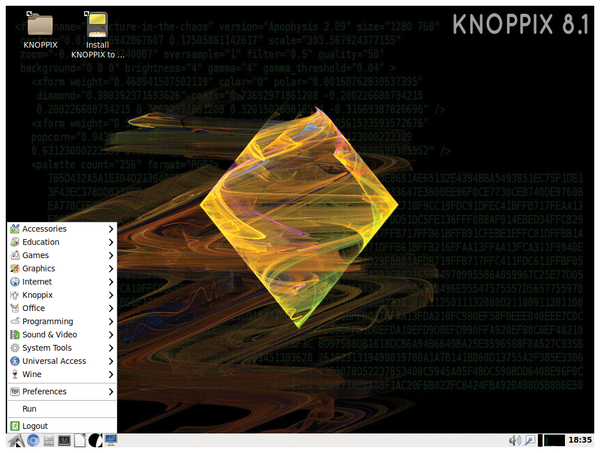Click the blank page taskbar icon
Image resolution: width=600 pixels, height=453 pixels.
pyautogui.click(x=80, y=440)
